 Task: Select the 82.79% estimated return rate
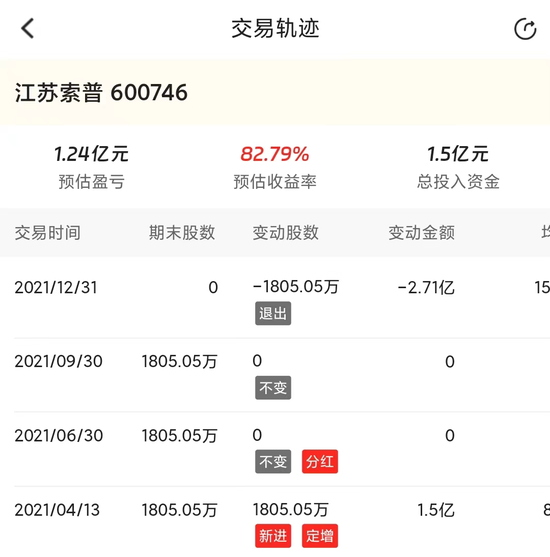coord(275,154)
